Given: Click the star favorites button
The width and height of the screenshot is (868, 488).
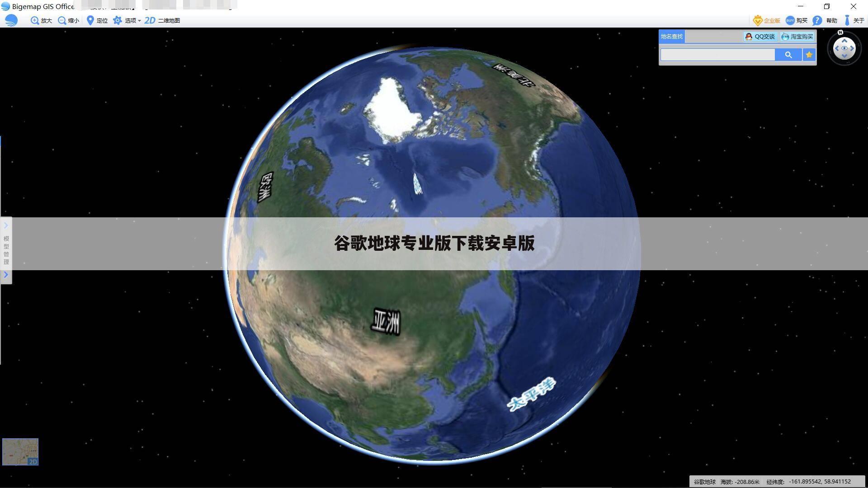Looking at the screenshot, I should point(809,55).
